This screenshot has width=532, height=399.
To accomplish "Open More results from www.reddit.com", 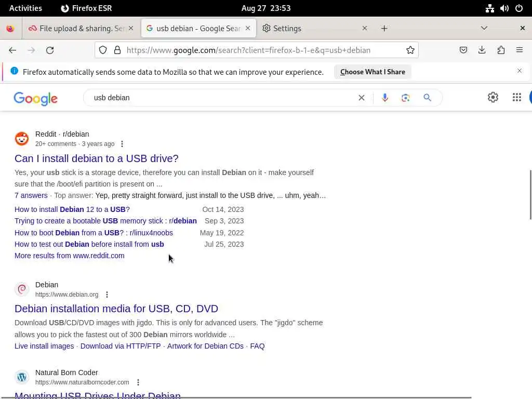I will point(70,256).
